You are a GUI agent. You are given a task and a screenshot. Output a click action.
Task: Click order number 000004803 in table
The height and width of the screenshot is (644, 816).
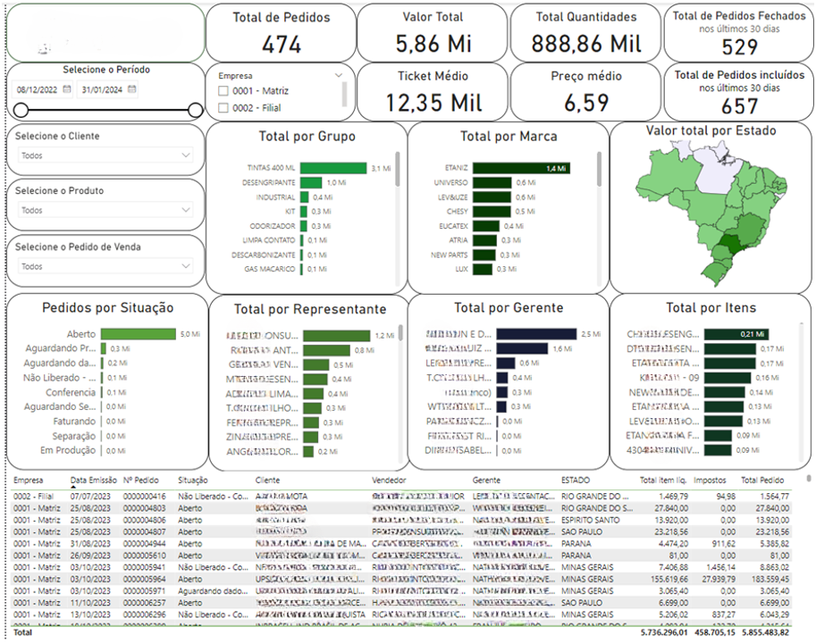click(145, 508)
